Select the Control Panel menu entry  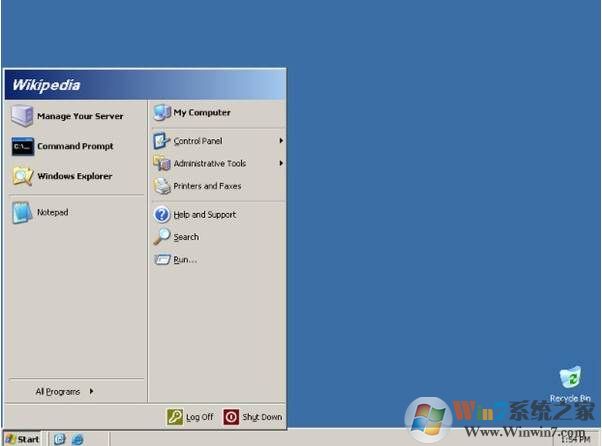tap(196, 141)
